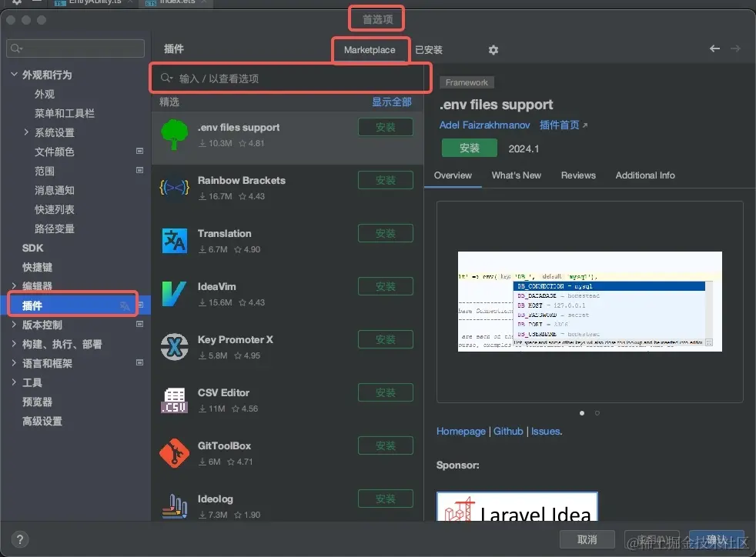Click project-level marker icon beside 语言和框架
The width and height of the screenshot is (756, 557).
pos(140,362)
